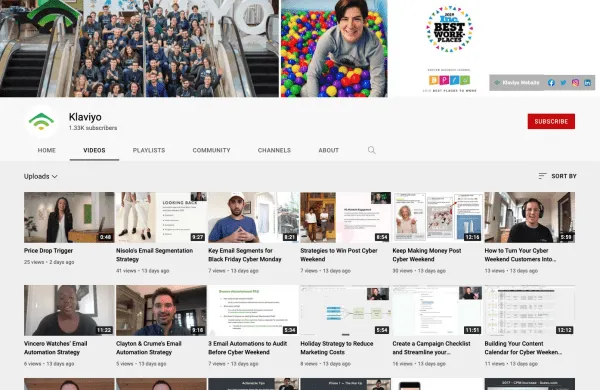Open Create a Campaign Checklist video thumbnail

click(x=438, y=310)
